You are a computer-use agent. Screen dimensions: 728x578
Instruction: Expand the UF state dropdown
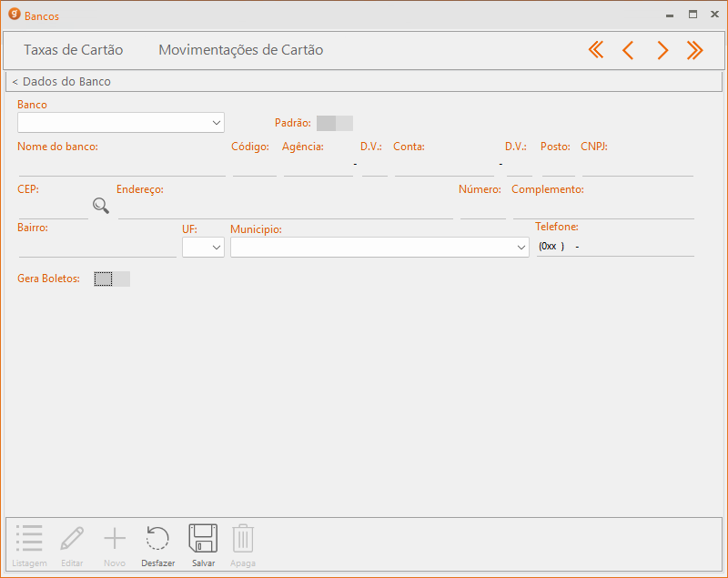(x=216, y=247)
